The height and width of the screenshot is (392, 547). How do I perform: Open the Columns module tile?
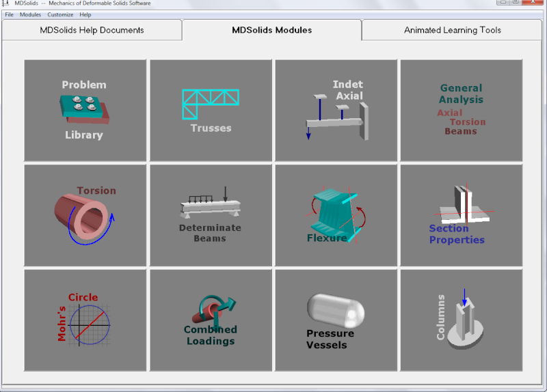point(461,320)
